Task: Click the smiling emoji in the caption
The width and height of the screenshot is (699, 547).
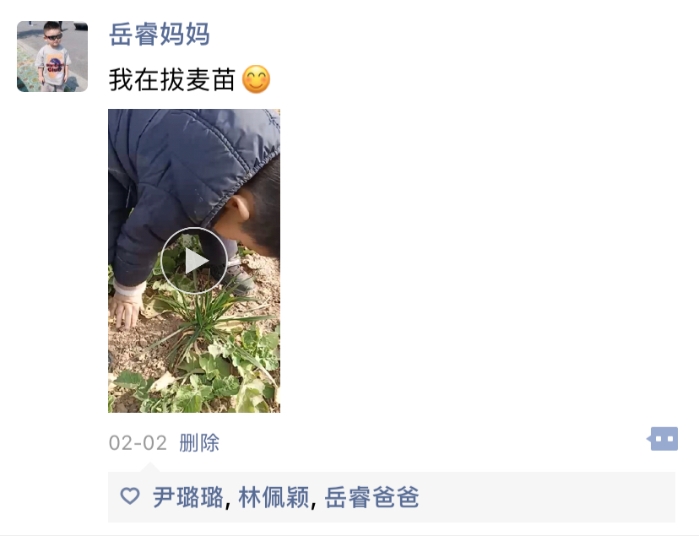Action: point(256,79)
